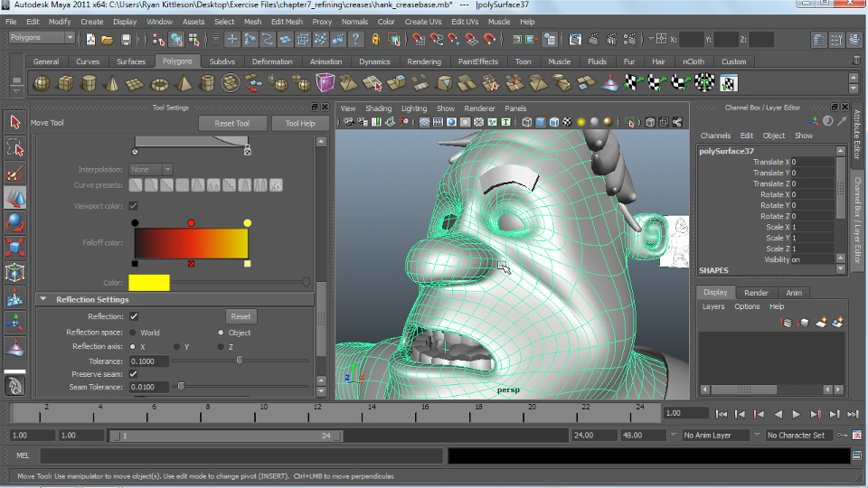Viewport: 868px width, 488px height.
Task: Switch to the Deformation shelf tab
Action: point(272,61)
